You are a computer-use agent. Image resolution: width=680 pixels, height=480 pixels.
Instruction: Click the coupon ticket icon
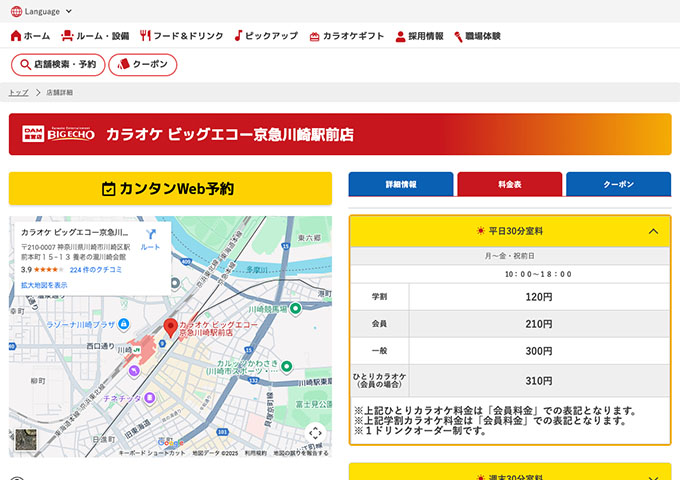click(x=124, y=64)
